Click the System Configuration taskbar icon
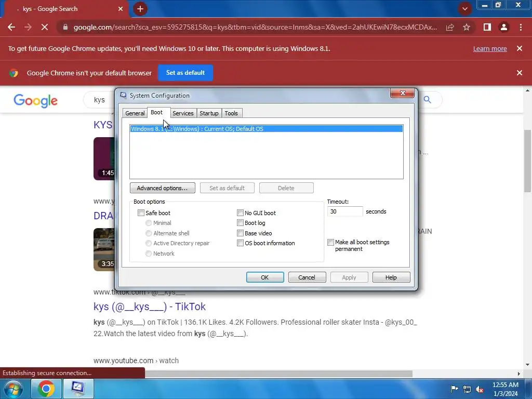 78,389
